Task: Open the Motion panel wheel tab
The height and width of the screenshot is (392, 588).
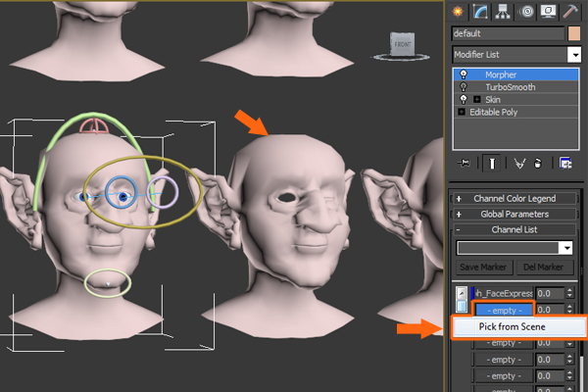Action: pyautogui.click(x=526, y=12)
